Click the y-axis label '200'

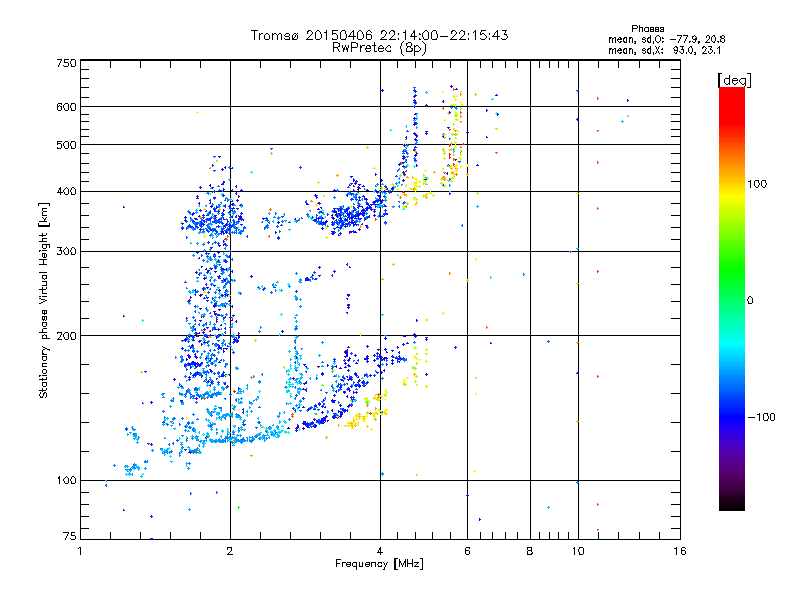66,336
